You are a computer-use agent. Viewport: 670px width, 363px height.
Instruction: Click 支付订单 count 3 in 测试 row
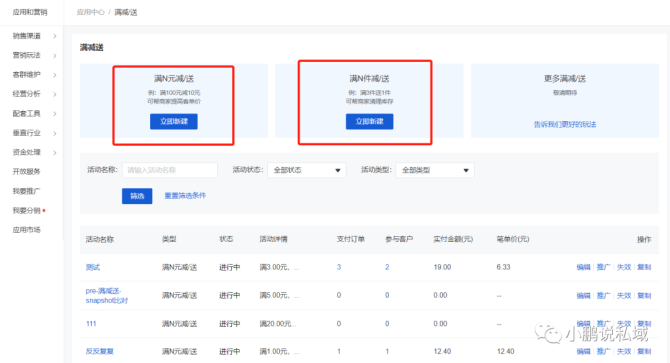pos(339,267)
